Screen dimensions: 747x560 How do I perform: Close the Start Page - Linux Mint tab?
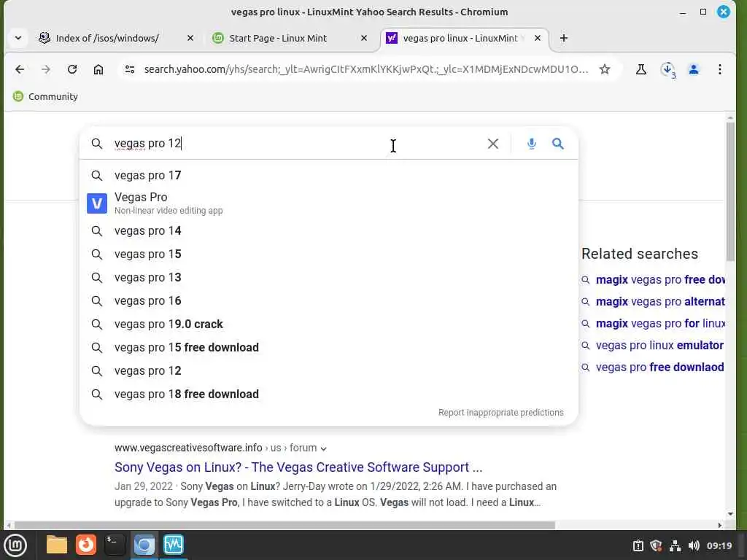pos(364,38)
